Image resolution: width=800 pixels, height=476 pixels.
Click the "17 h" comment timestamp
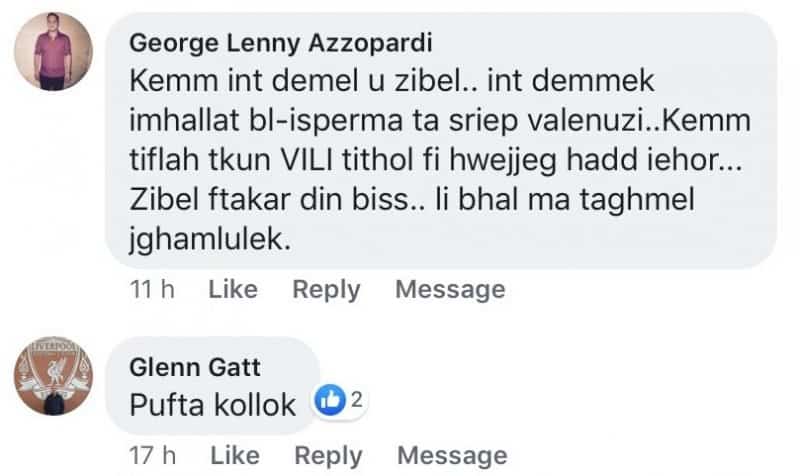coord(152,456)
